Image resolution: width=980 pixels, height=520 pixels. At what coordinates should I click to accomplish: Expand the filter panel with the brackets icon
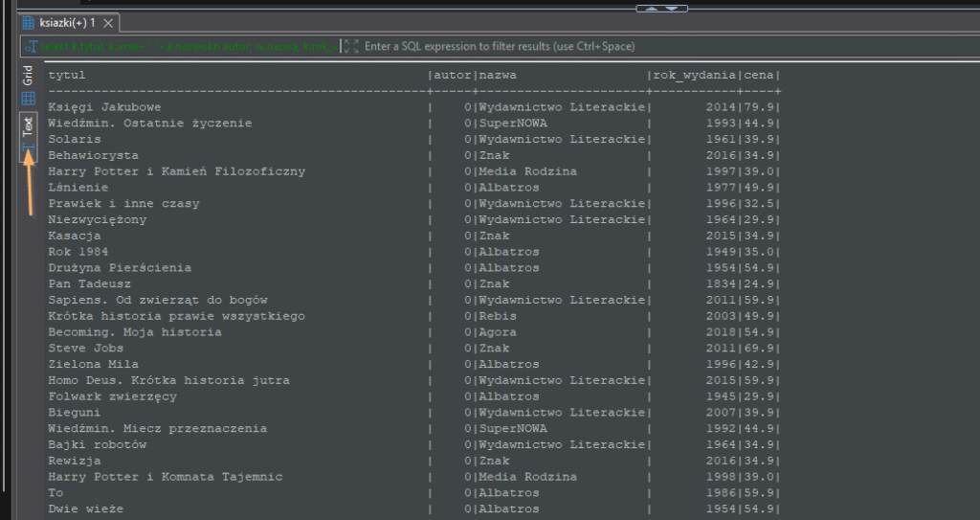[x=350, y=46]
